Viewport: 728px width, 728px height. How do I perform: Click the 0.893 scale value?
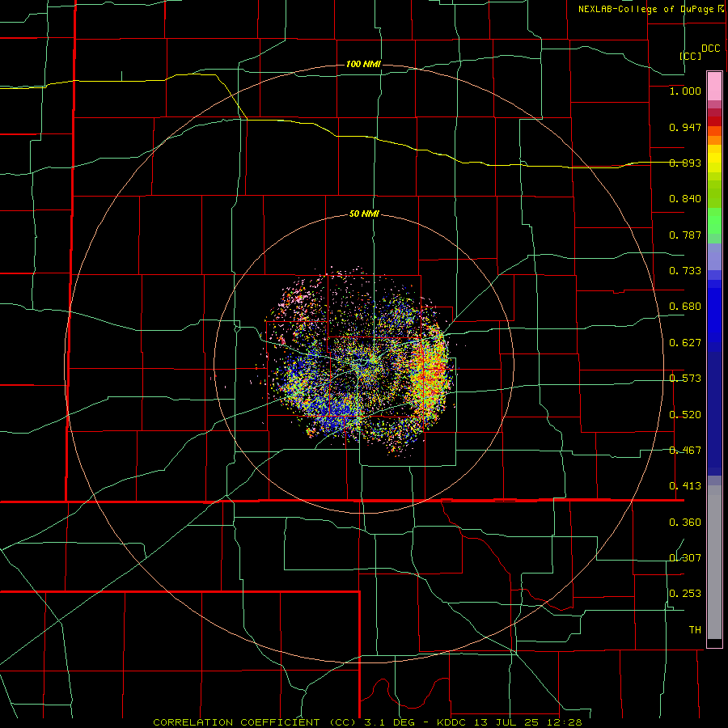[685, 163]
